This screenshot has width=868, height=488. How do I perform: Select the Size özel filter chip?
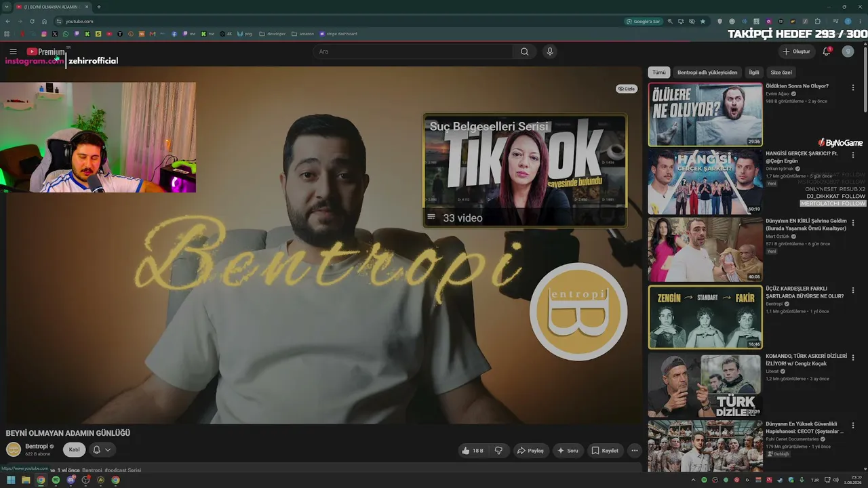click(781, 73)
